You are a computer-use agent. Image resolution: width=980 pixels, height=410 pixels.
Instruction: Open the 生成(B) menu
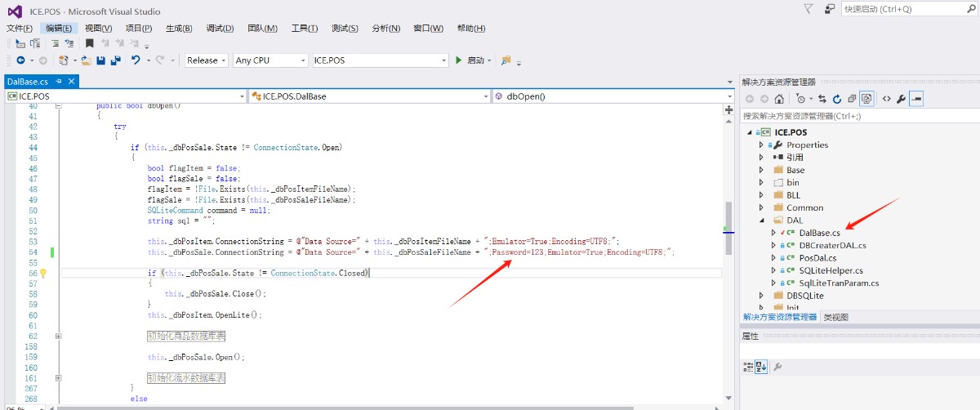click(x=179, y=28)
